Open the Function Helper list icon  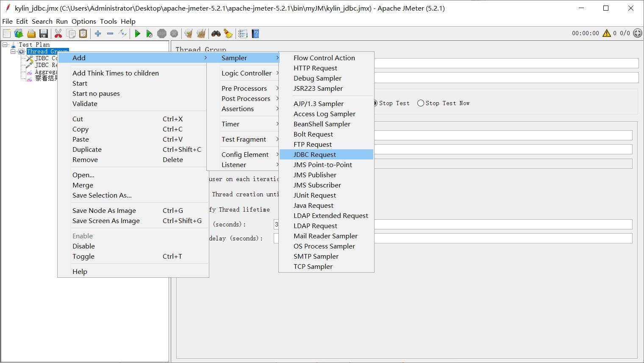point(243,34)
